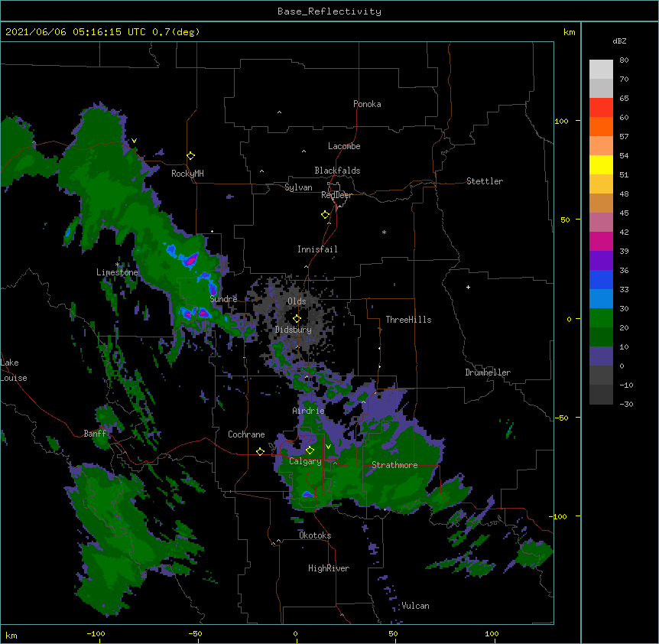Click the blue echo core south of Calgary
The image size is (659, 644).
(307, 494)
